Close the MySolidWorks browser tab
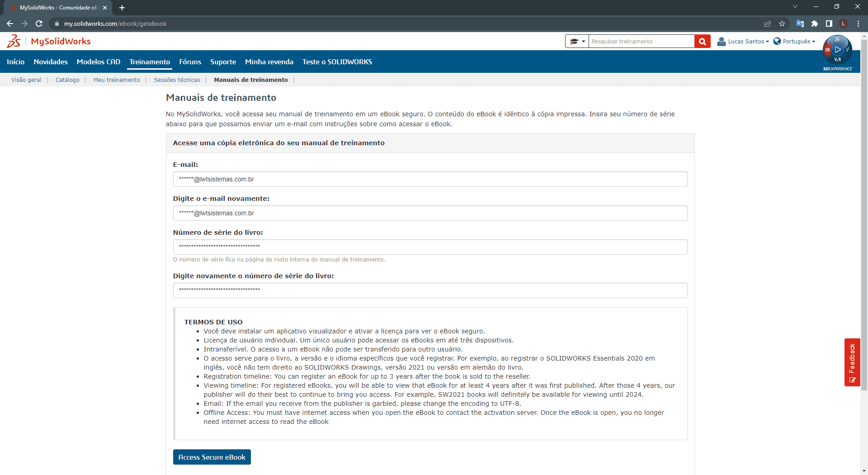This screenshot has height=475, width=868. click(x=105, y=8)
